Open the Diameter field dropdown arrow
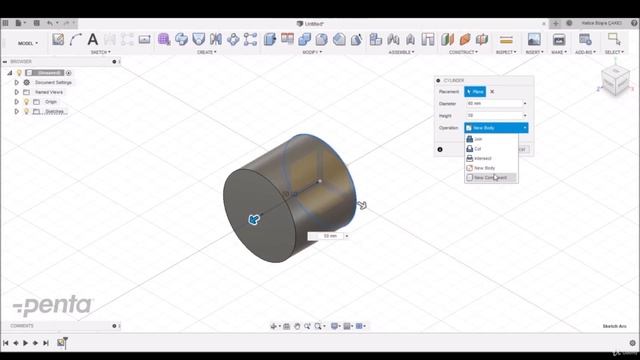 [x=524, y=104]
